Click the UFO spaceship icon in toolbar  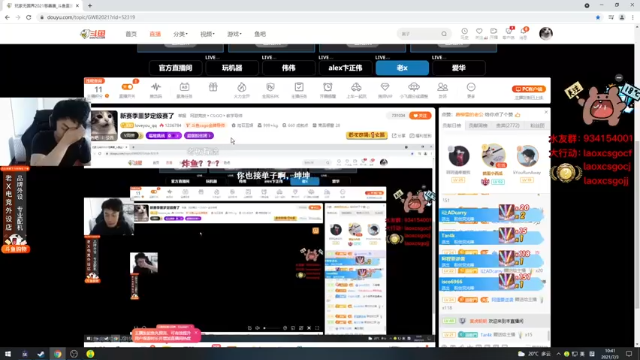pos(414,87)
